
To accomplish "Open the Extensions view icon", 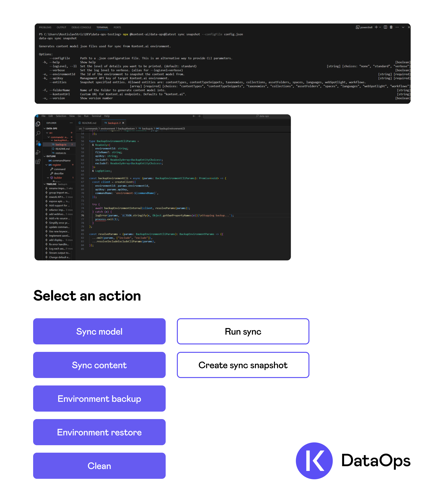I will (x=38, y=161).
